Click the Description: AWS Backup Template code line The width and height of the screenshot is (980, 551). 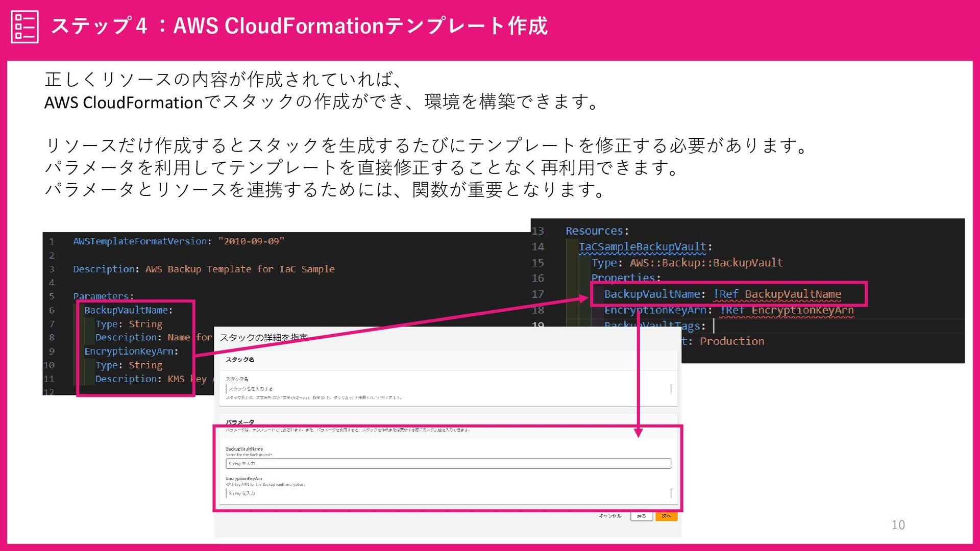(x=204, y=269)
